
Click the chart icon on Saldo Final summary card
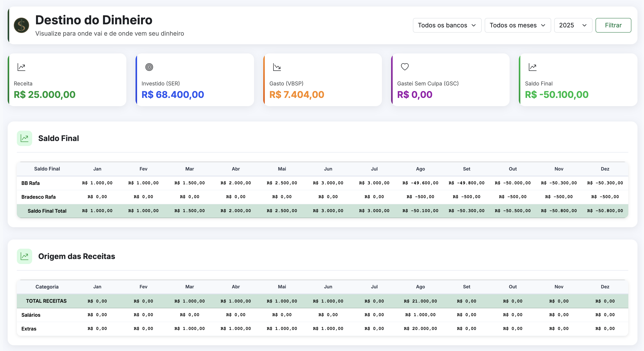(x=533, y=67)
